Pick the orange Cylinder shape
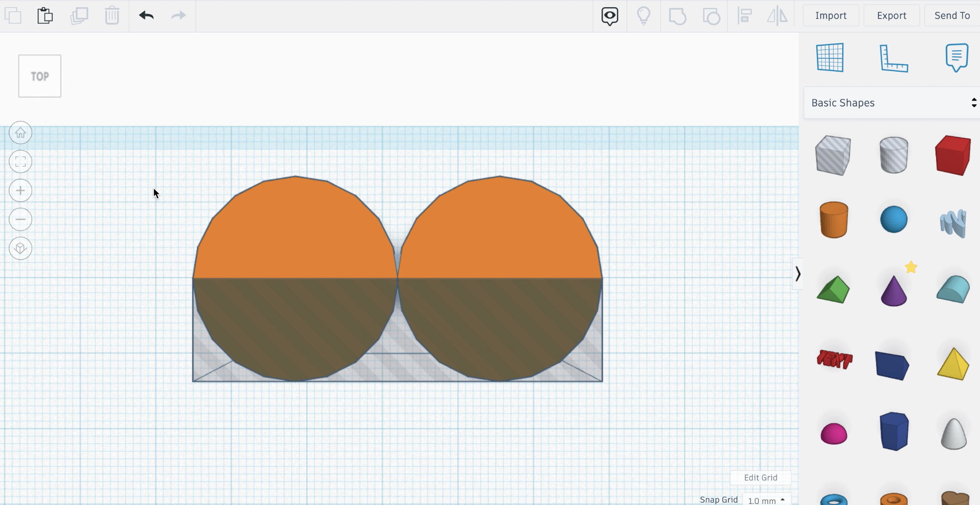Screen dimensions: 980x505 834,220
